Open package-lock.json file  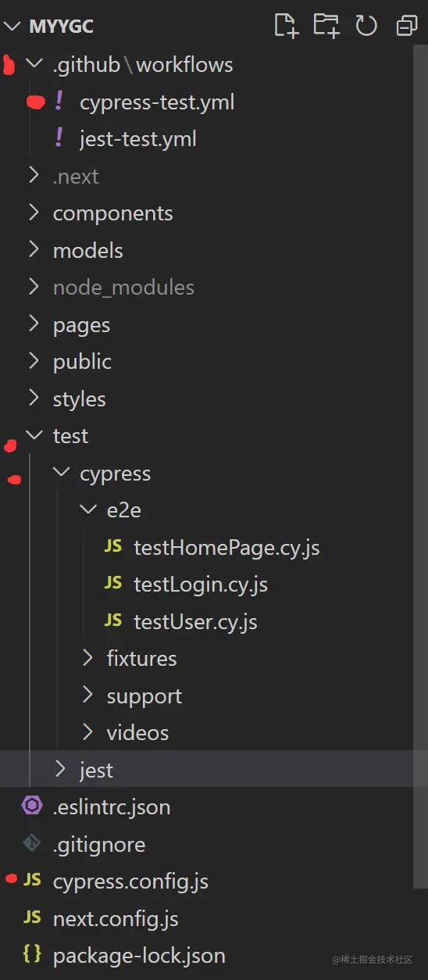pos(139,957)
